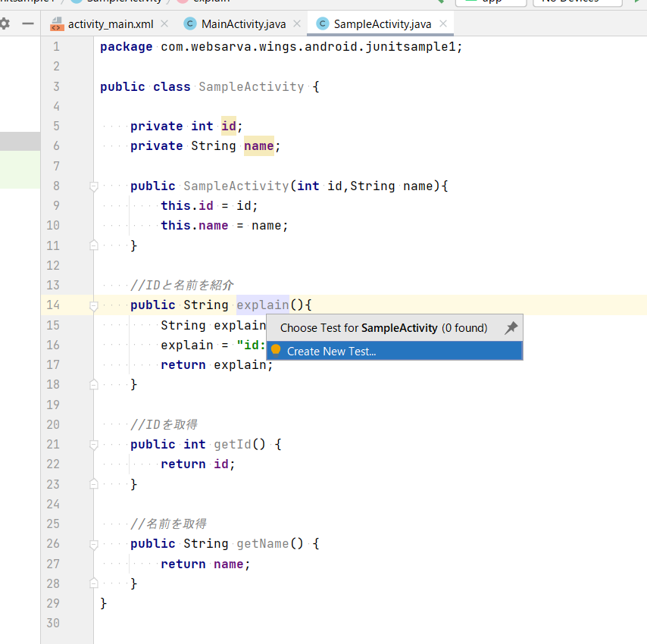Collapse the explain() method fold arrow
The height and width of the screenshot is (644, 647).
click(92, 305)
